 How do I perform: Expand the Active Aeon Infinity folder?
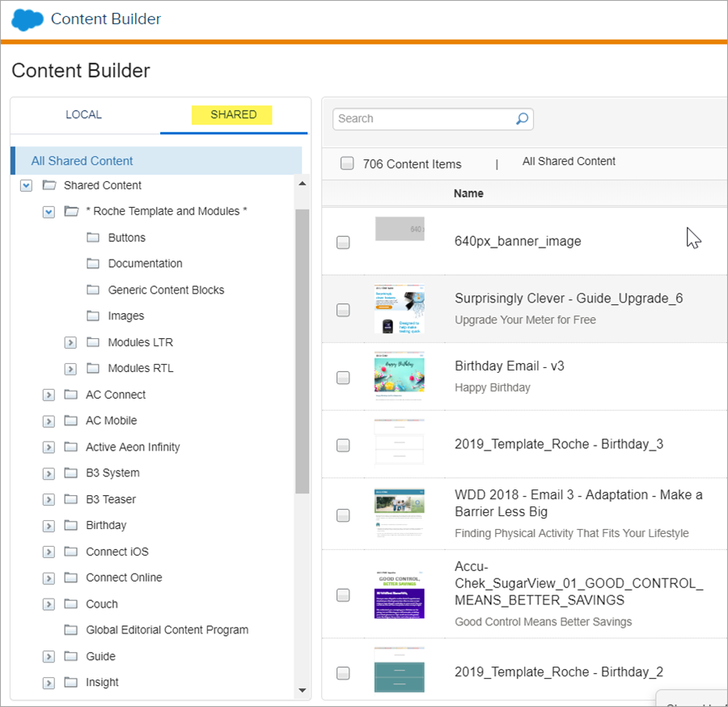pos(49,447)
